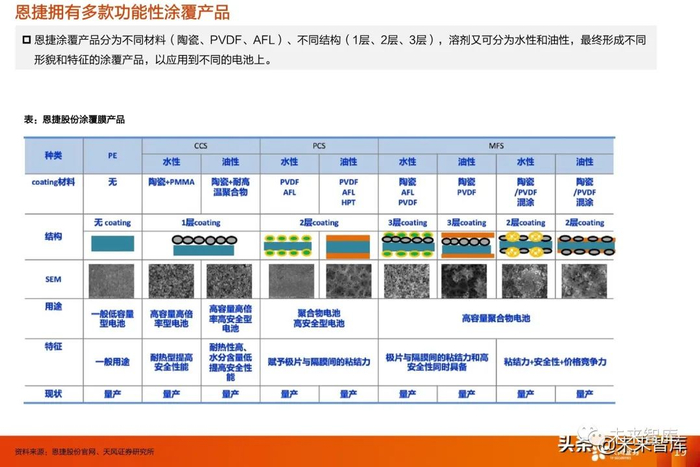Click the 一般用途 cell
The width and height of the screenshot is (700, 467).
pyautogui.click(x=112, y=362)
